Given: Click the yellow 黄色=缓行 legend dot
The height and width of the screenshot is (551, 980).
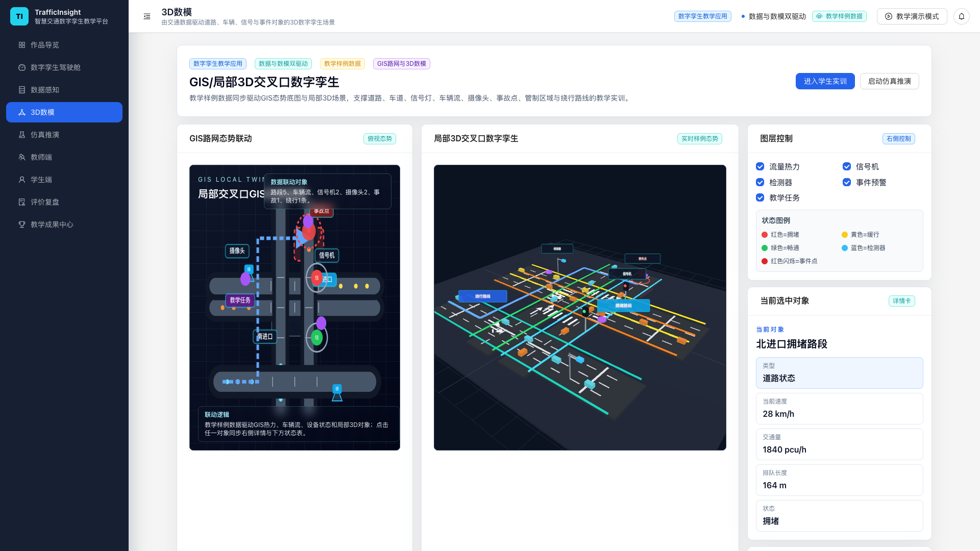Looking at the screenshot, I should click(845, 235).
